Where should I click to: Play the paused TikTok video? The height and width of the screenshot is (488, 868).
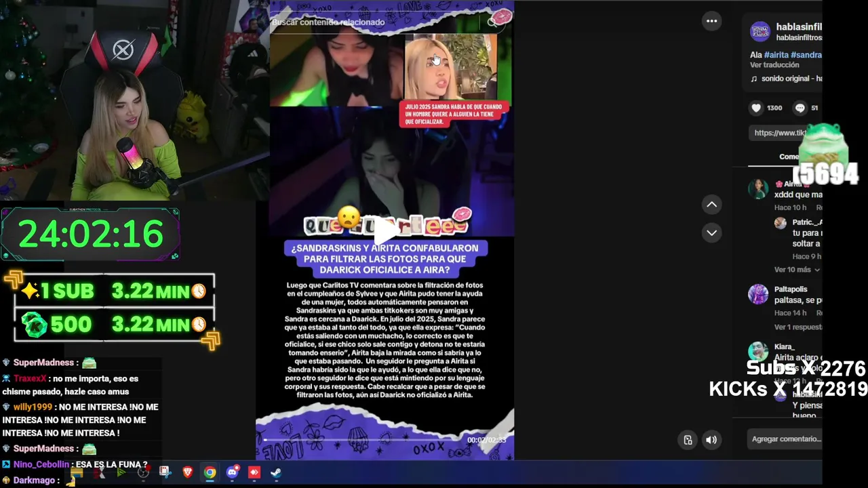pyautogui.click(x=385, y=230)
